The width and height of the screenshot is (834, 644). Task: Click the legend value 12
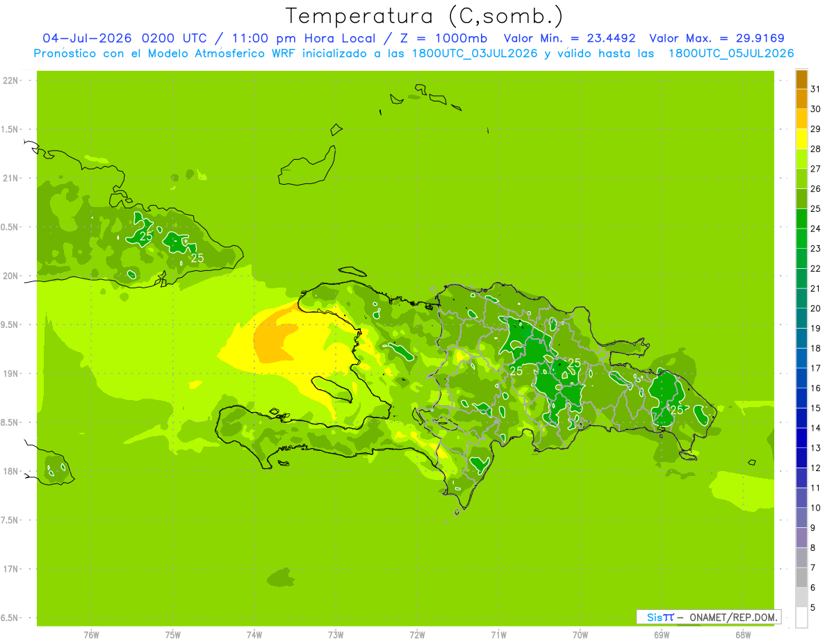coord(815,468)
